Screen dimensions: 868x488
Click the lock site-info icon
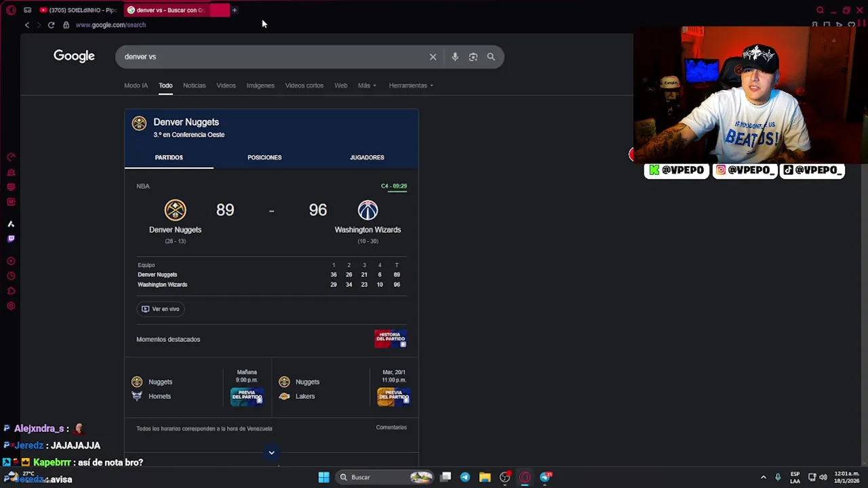pos(66,25)
